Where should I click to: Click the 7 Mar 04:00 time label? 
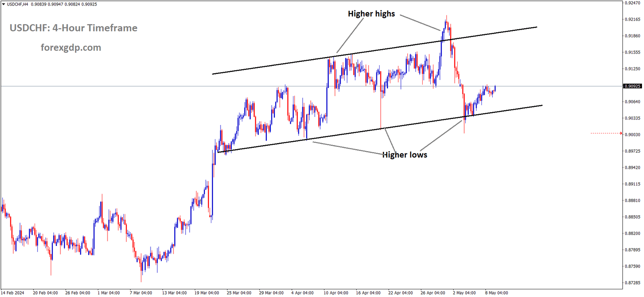click(141, 293)
